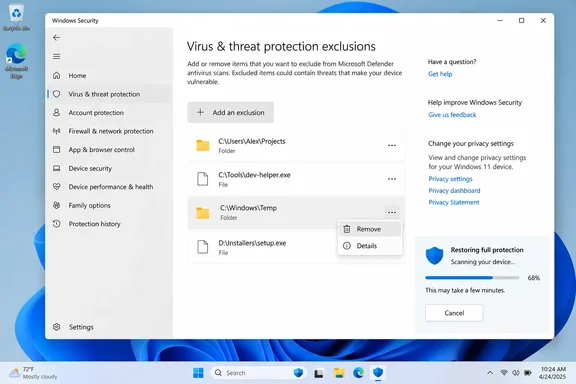Select the C:\Users\Alex\Projects exclusion row
576x384 pixels.
coord(296,146)
